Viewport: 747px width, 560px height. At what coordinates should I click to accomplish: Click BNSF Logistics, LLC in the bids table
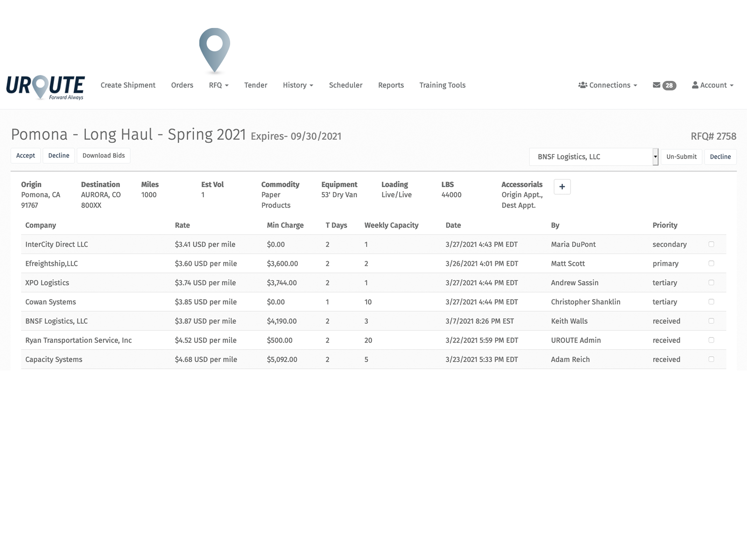pyautogui.click(x=56, y=321)
